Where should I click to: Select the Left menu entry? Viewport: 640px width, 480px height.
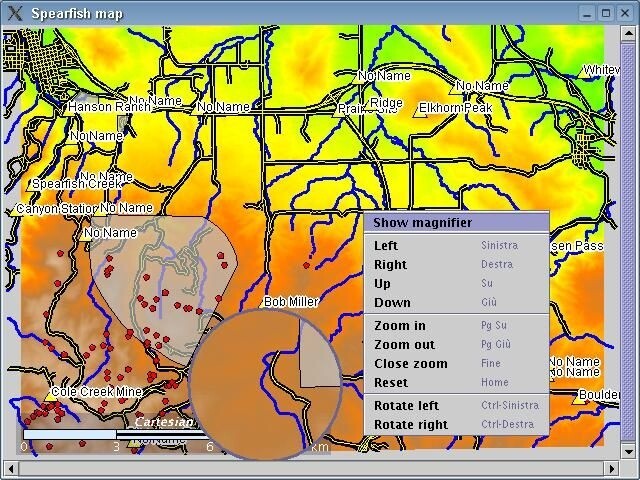click(x=456, y=246)
